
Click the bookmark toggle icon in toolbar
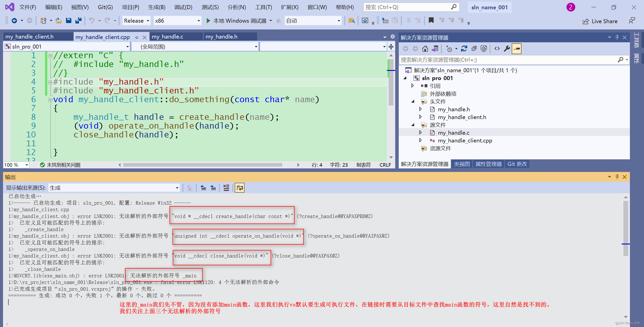click(x=431, y=21)
